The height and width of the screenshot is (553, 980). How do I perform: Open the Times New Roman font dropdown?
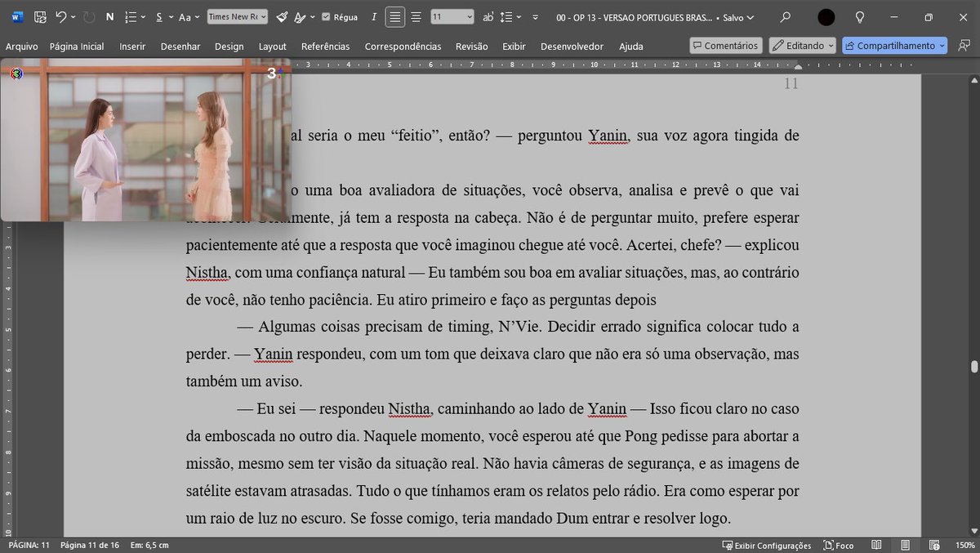(237, 16)
